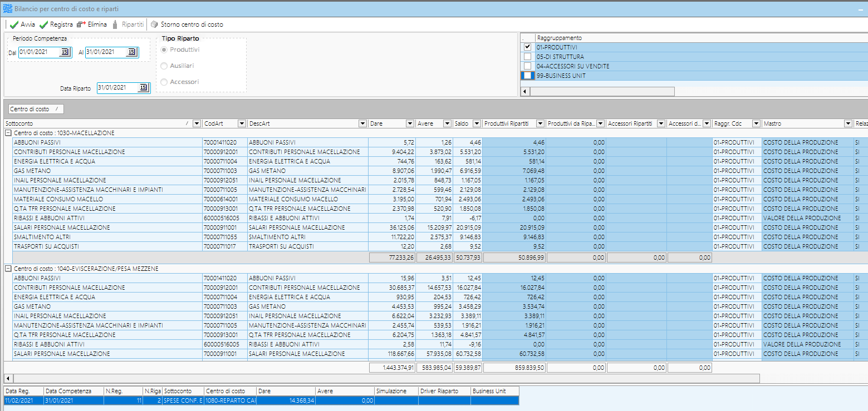Open the Avere column filter dropdown
Image resolution: width=868 pixels, height=411 pixels.
[447, 123]
